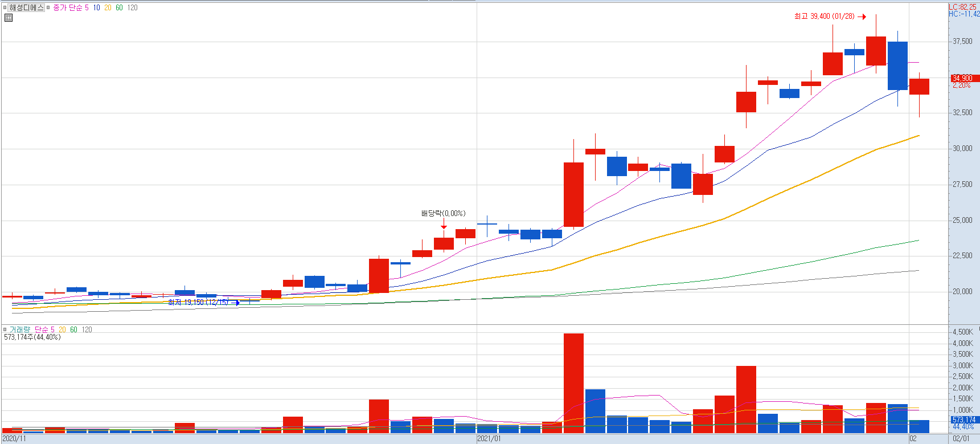Image resolution: width=980 pixels, height=444 pixels.
Task: Click the LC:82.25 indicator text
Action: click(x=963, y=7)
